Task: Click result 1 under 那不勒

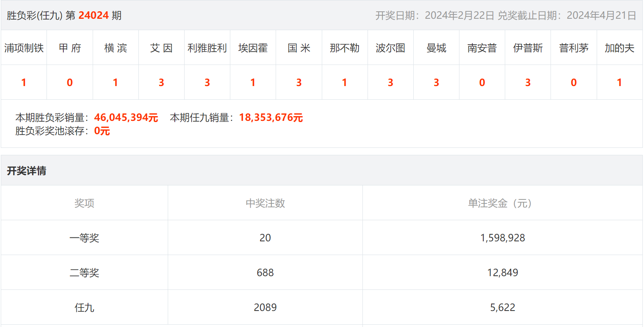Action: pyautogui.click(x=344, y=82)
